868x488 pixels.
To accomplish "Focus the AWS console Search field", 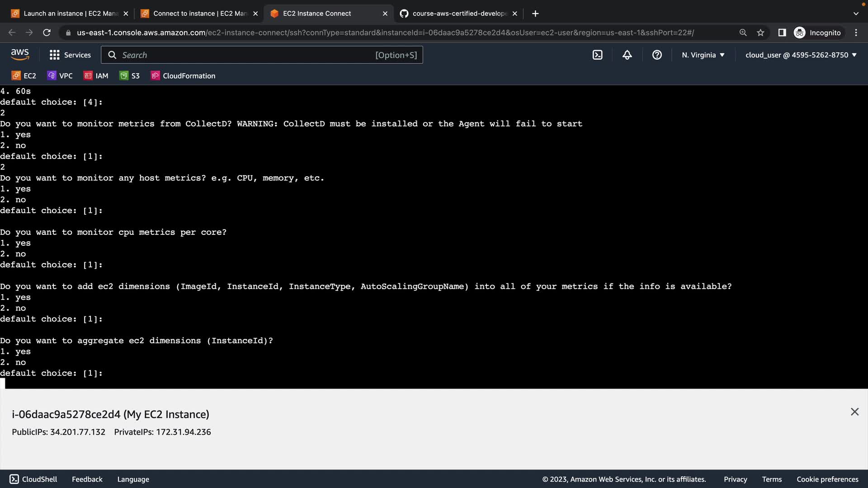I will 246,55.
